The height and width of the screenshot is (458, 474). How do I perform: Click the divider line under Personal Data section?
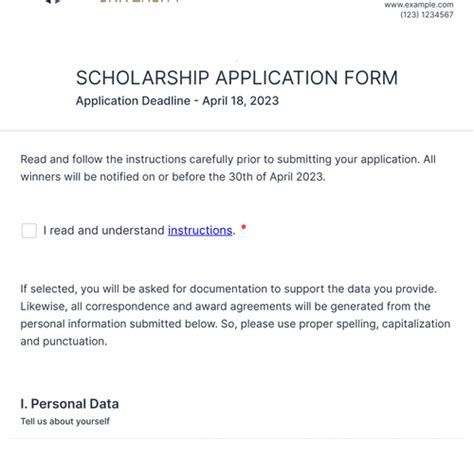(237, 438)
